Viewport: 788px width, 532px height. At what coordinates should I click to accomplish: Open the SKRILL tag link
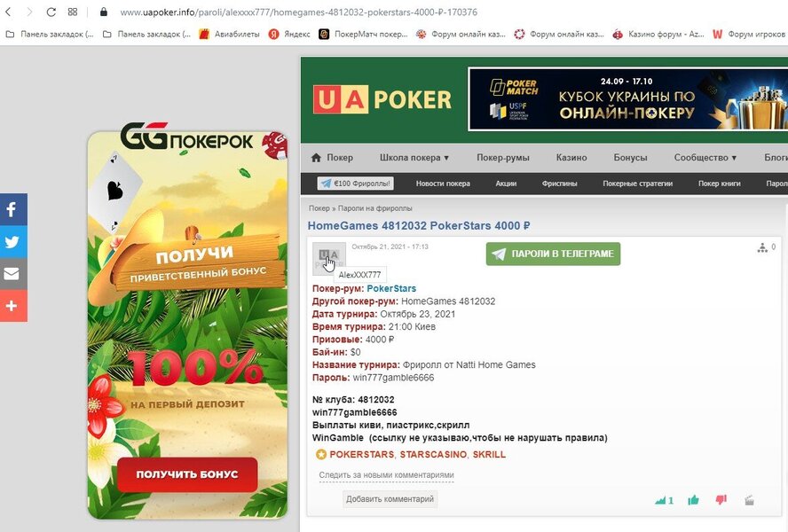click(489, 455)
